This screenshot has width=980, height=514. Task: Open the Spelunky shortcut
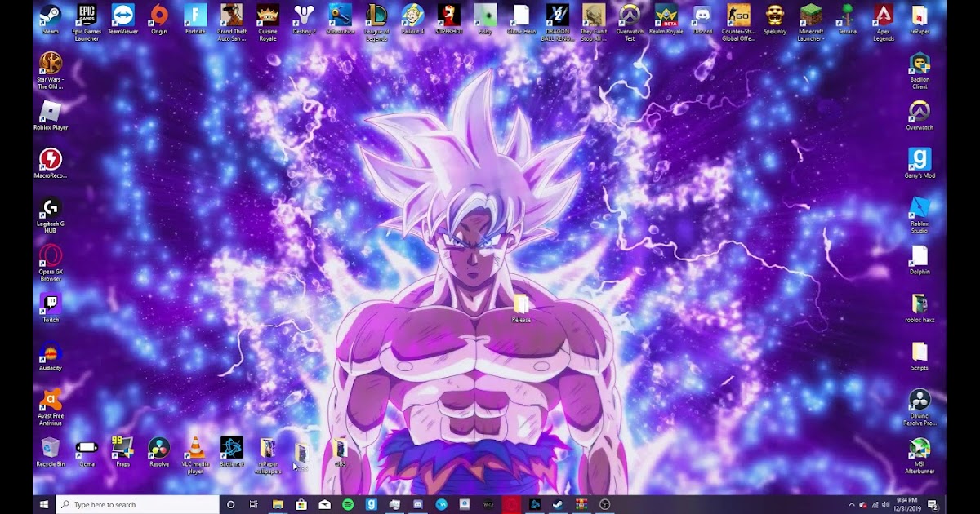774,20
